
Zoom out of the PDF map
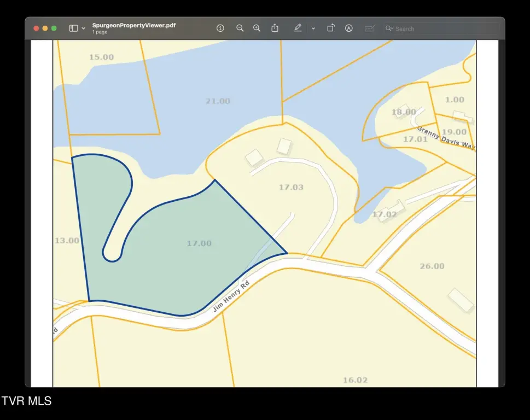tap(240, 28)
